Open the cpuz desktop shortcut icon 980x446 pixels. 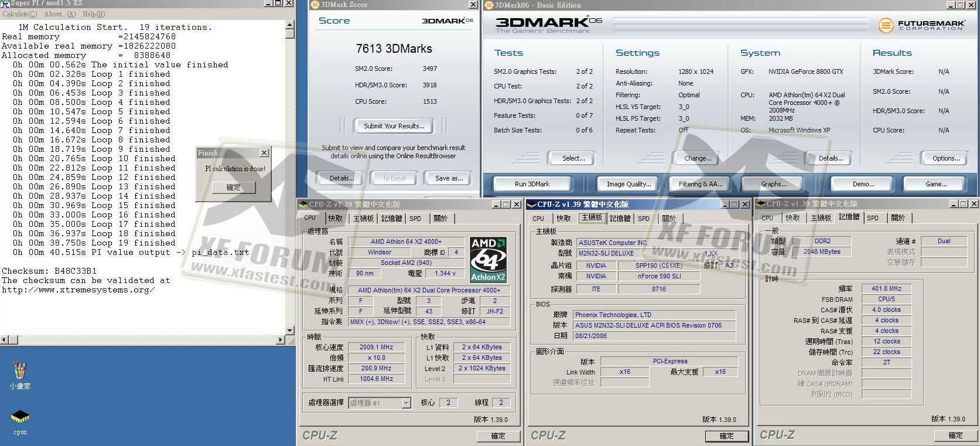pos(20,417)
